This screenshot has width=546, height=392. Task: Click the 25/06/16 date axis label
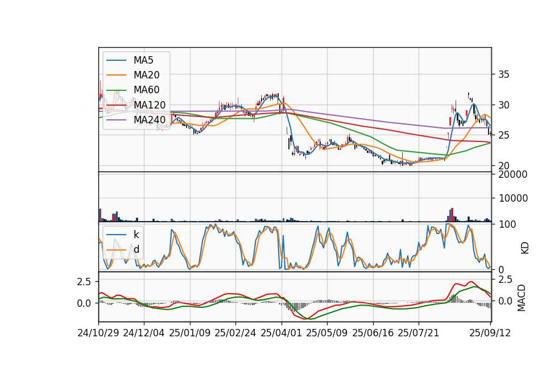pos(373,333)
